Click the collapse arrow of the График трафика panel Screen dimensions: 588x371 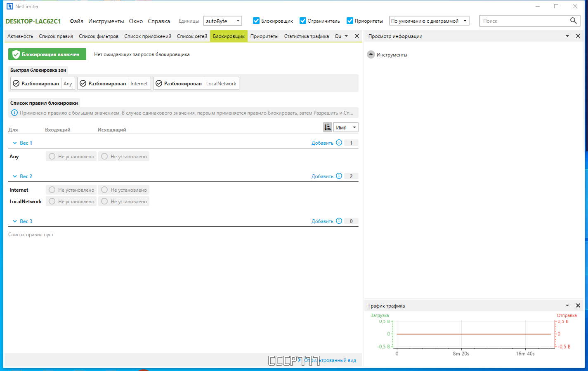(567, 305)
